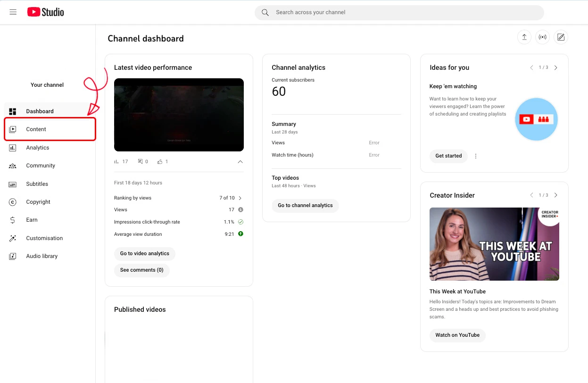Click the Copyright C icon
This screenshot has height=383, width=588.
pyautogui.click(x=13, y=202)
